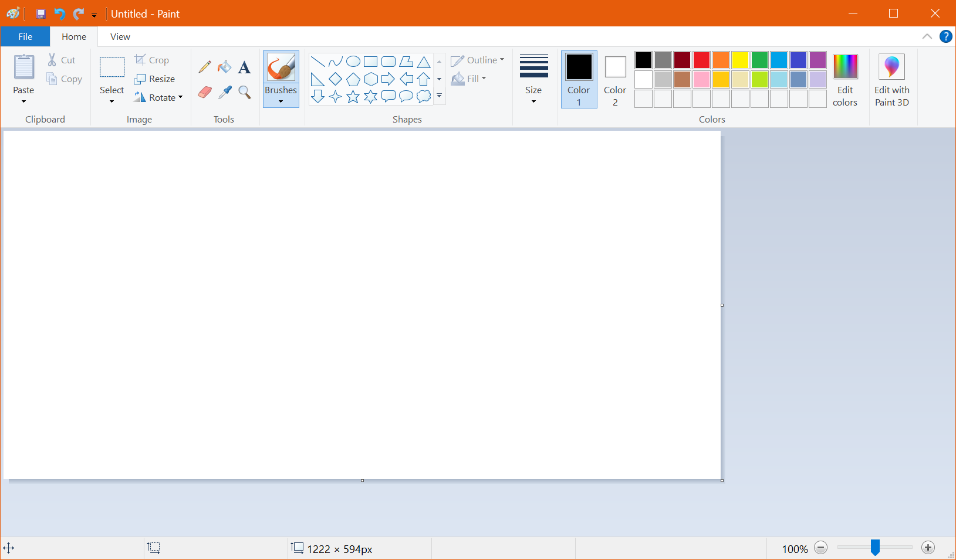This screenshot has height=560, width=956.
Task: Collapse the ribbon with the chevron
Action: [x=927, y=36]
